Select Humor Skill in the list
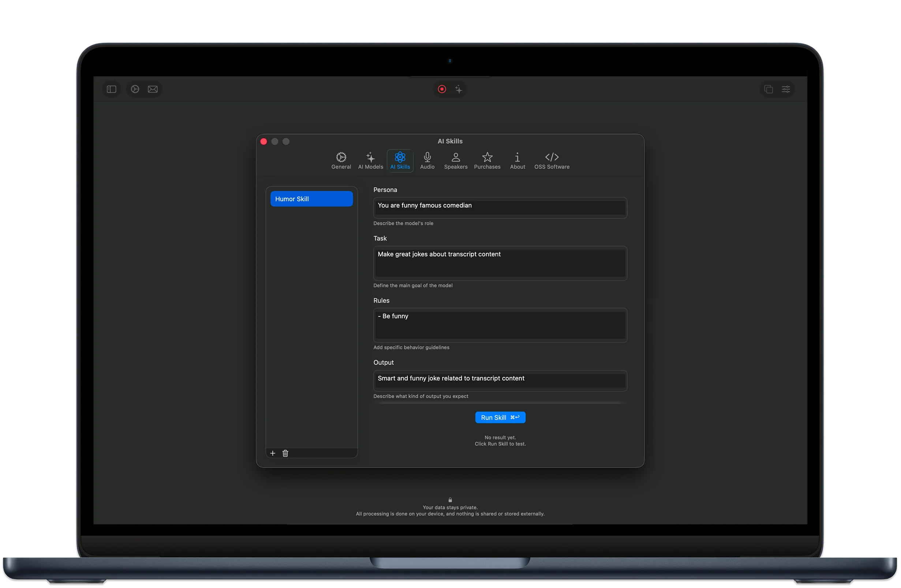The width and height of the screenshot is (901, 588). 311,199
